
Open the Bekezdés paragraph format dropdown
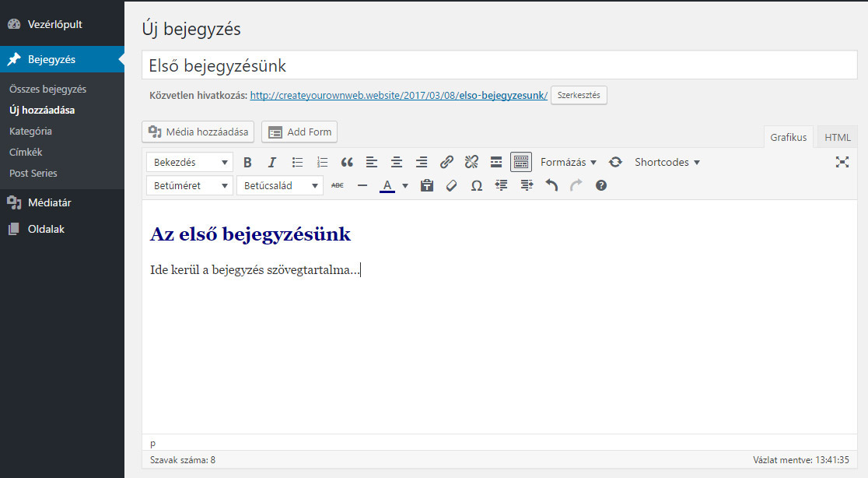pos(189,162)
